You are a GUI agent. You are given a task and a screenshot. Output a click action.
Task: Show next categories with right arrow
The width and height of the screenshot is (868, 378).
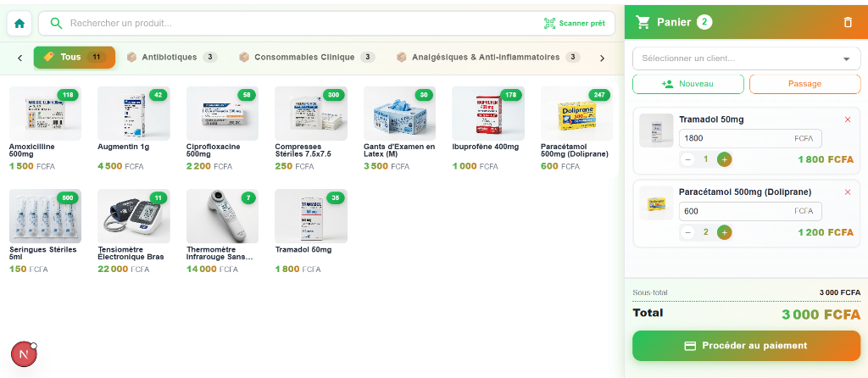603,58
